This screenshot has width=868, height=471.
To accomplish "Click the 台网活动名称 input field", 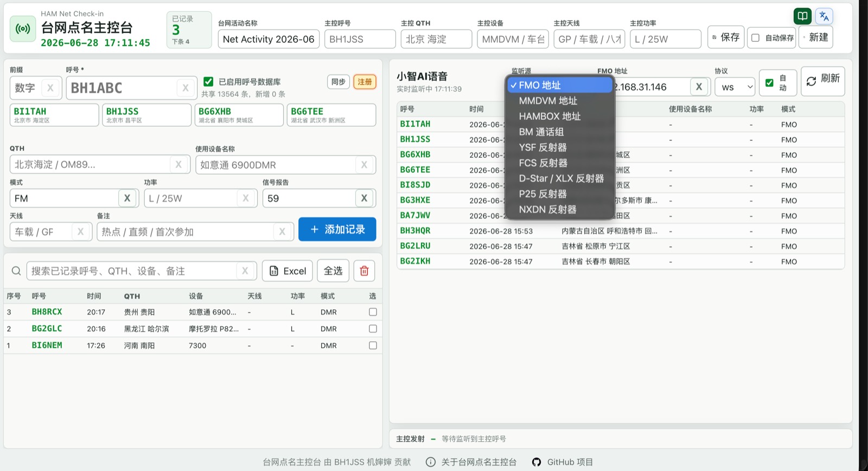I will (269, 39).
